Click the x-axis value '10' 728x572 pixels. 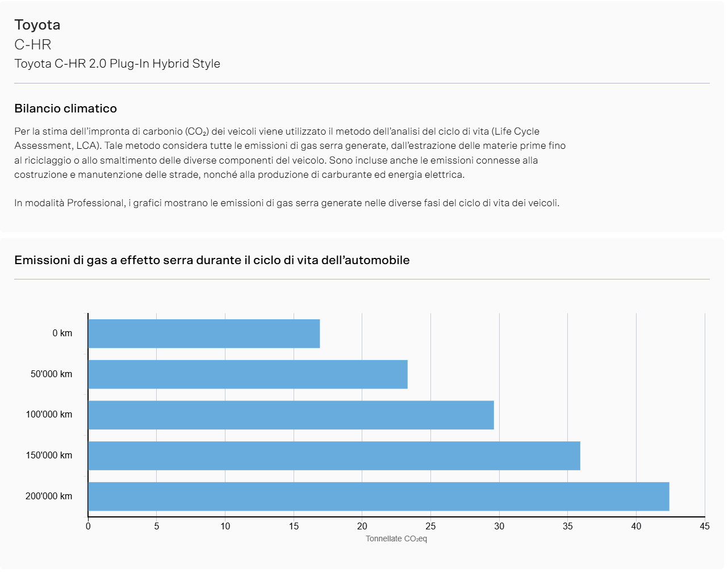coord(225,527)
